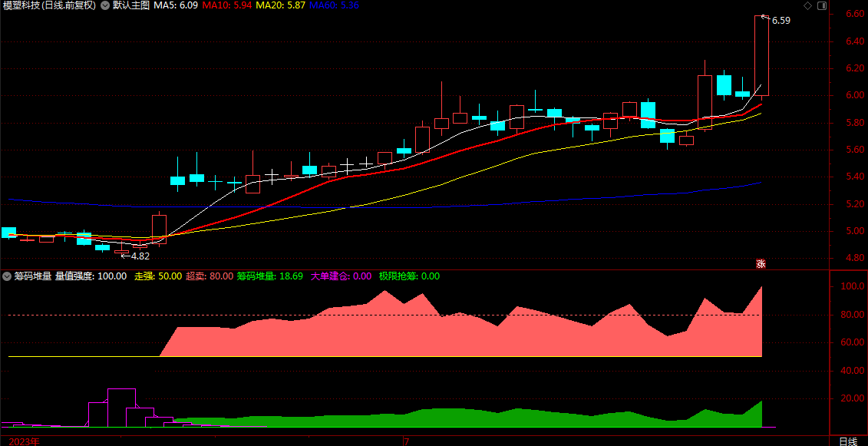Click the 40.00 indicator axis label

(853, 371)
